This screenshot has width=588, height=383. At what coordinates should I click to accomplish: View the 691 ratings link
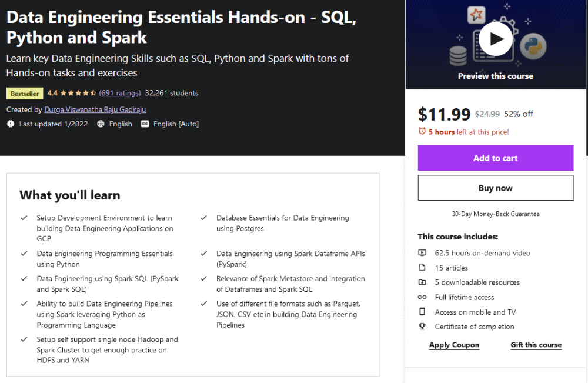120,93
